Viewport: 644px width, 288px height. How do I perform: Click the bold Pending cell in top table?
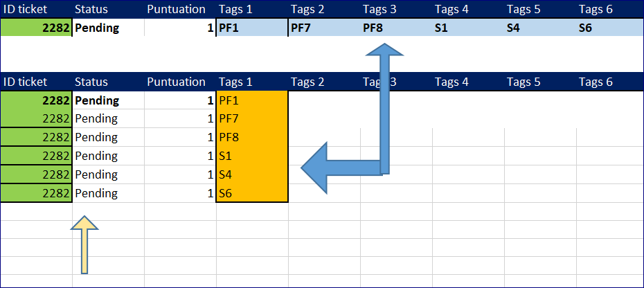click(x=108, y=28)
